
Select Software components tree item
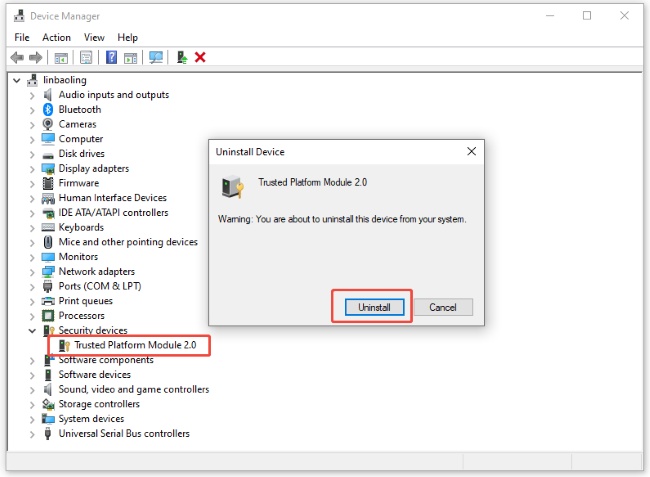coord(106,360)
